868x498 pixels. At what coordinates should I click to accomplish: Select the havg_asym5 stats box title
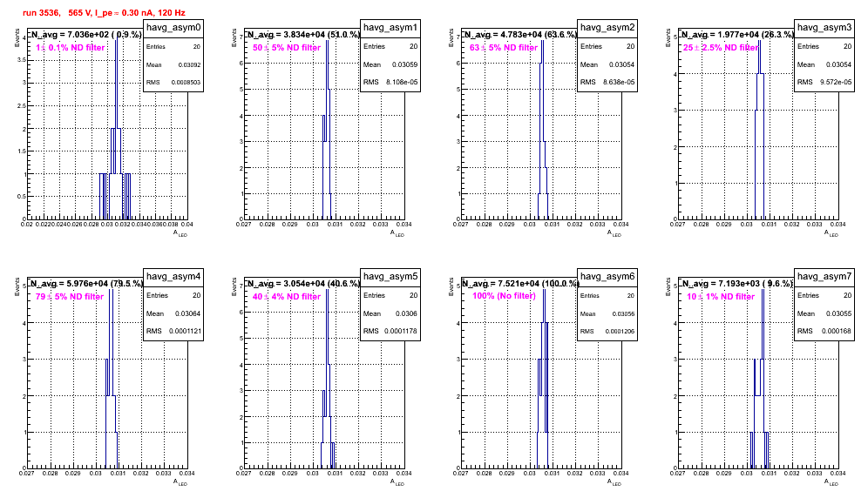(x=390, y=276)
